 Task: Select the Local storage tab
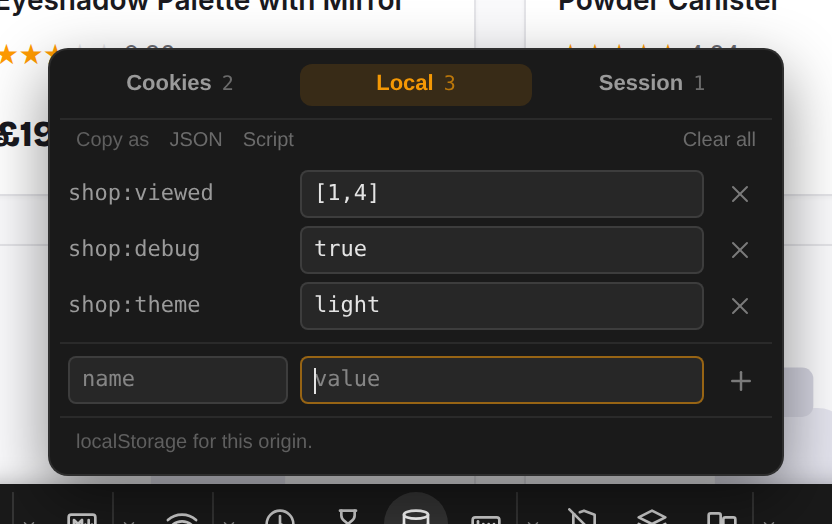coord(415,84)
